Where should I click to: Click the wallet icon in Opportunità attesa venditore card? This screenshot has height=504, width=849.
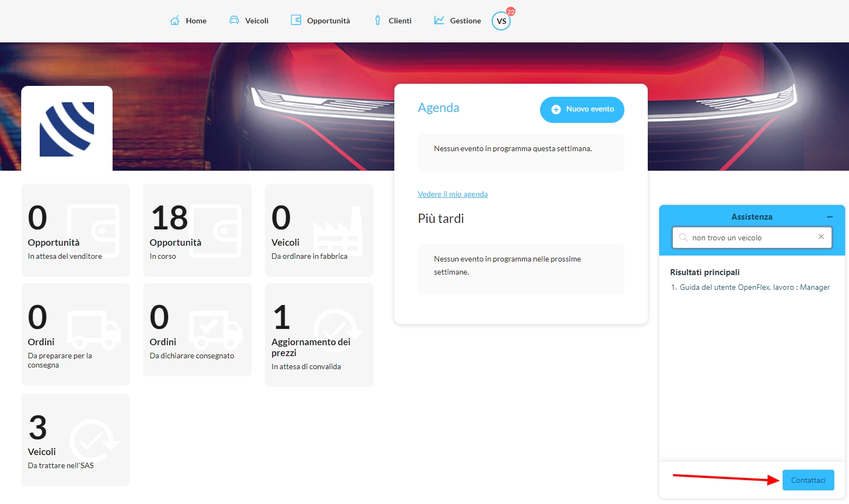click(x=94, y=231)
